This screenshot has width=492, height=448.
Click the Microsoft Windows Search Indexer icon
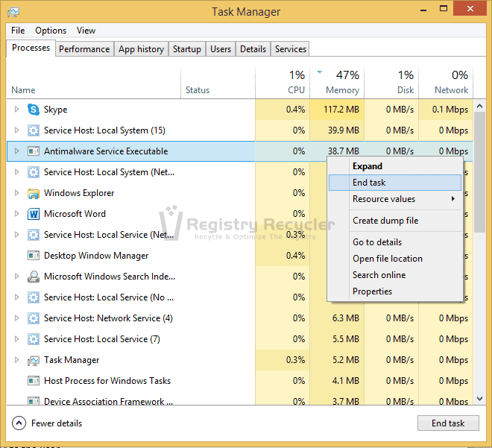34,277
